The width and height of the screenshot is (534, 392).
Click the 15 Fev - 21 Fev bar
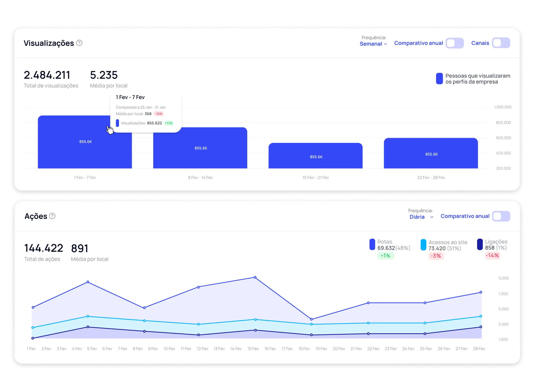point(315,156)
